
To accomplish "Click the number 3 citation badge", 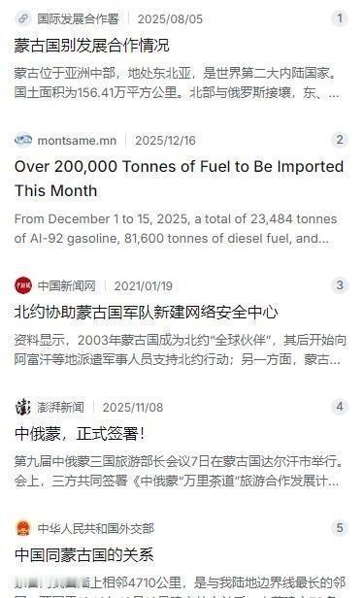I will pyautogui.click(x=340, y=284).
